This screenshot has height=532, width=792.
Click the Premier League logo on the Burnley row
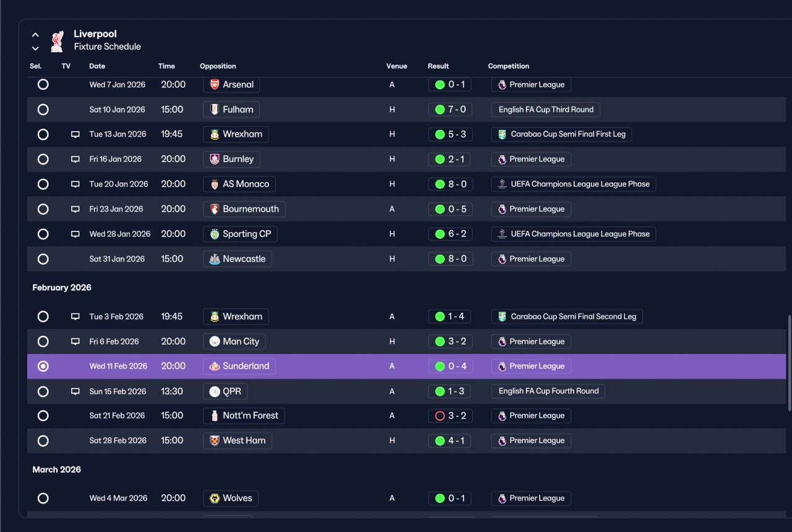[502, 159]
